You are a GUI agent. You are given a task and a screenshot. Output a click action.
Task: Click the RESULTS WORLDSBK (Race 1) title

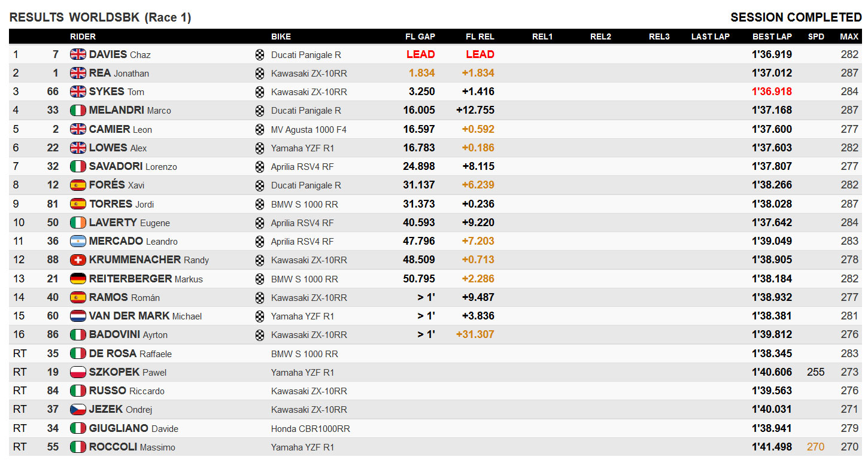[101, 17]
